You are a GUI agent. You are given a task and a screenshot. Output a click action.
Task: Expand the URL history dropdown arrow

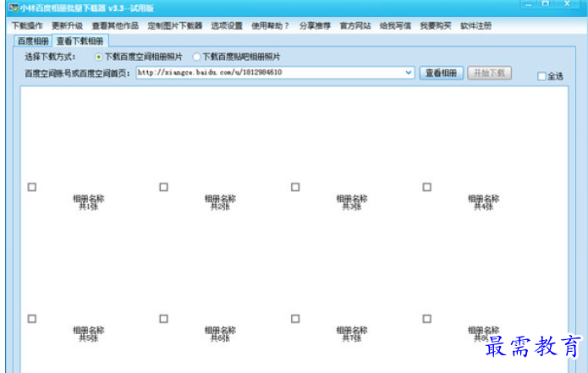[x=409, y=73]
